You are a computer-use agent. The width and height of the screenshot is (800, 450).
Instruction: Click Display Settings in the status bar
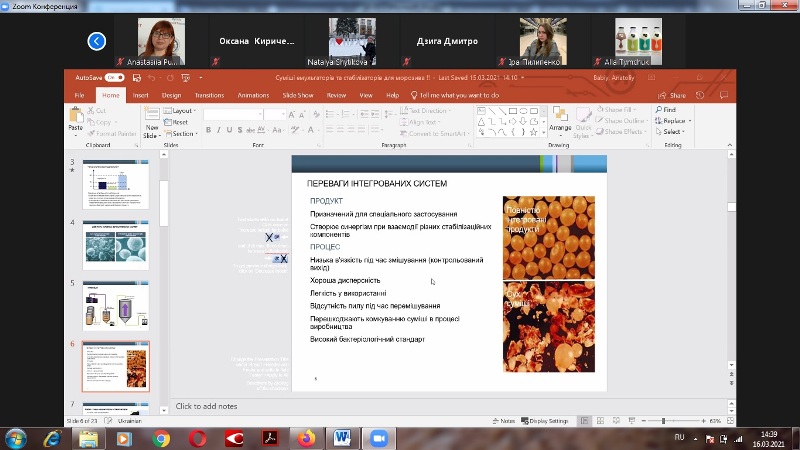546,421
